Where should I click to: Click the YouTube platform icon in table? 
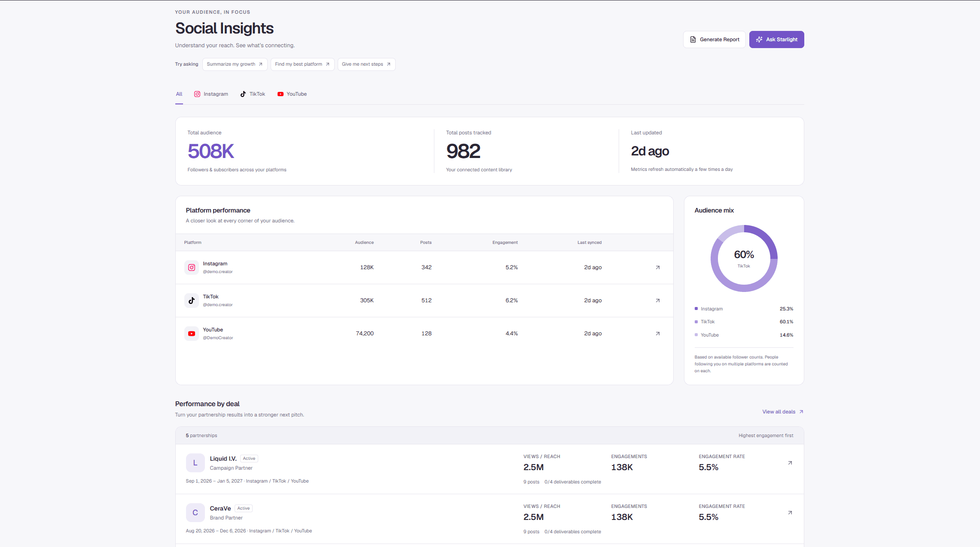tap(192, 334)
